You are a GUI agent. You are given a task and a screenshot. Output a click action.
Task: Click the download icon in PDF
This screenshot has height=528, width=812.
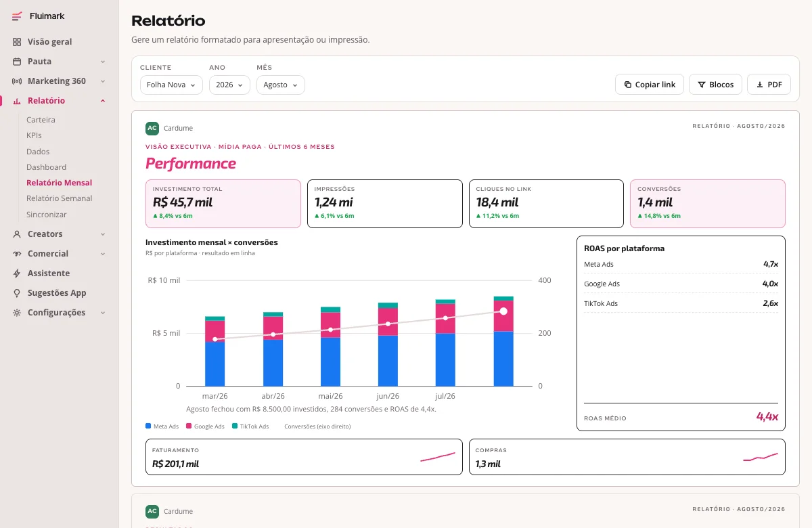[760, 85]
